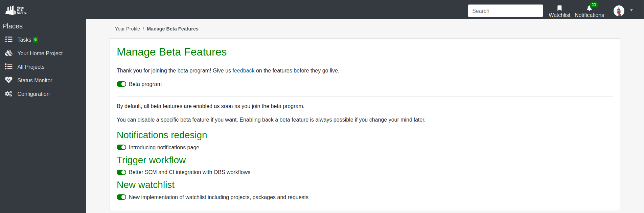Disable the New watchlist implementation toggle

(x=121, y=197)
